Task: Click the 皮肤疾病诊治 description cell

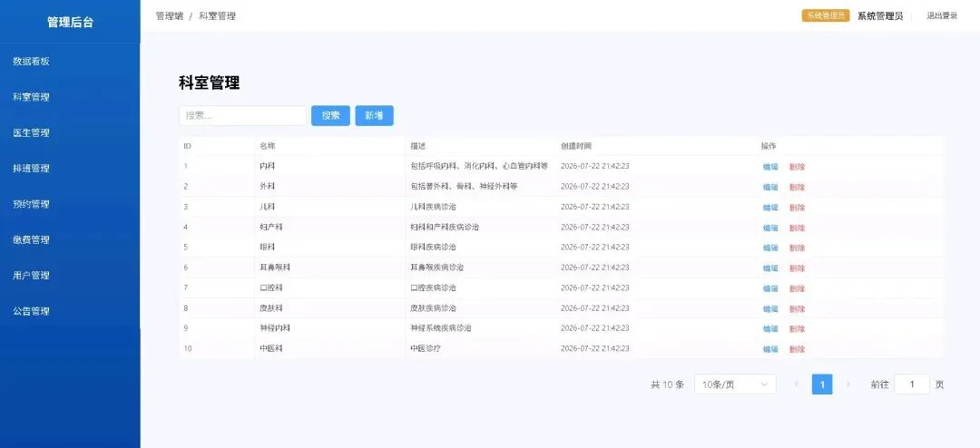Action: click(433, 308)
